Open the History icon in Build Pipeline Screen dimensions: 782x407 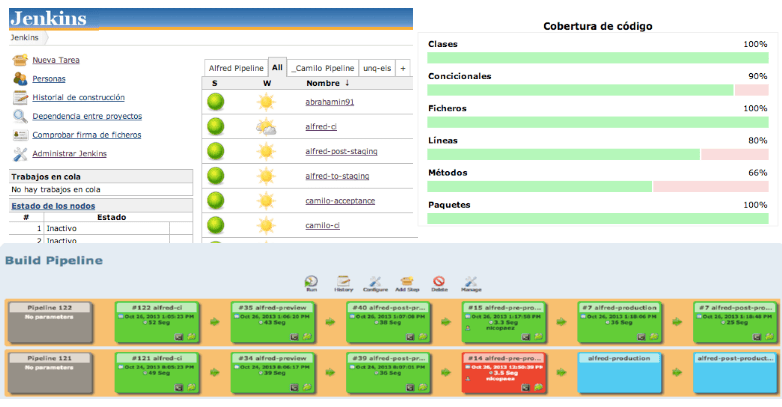[343, 281]
